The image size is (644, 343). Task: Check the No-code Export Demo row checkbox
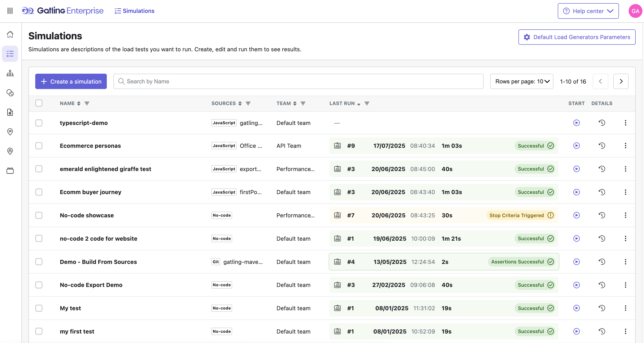pyautogui.click(x=39, y=285)
